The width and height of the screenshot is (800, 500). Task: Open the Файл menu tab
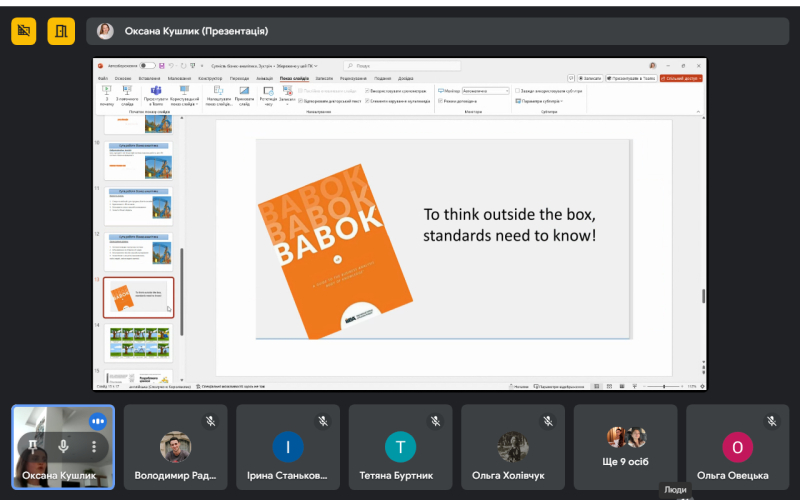[103, 79]
